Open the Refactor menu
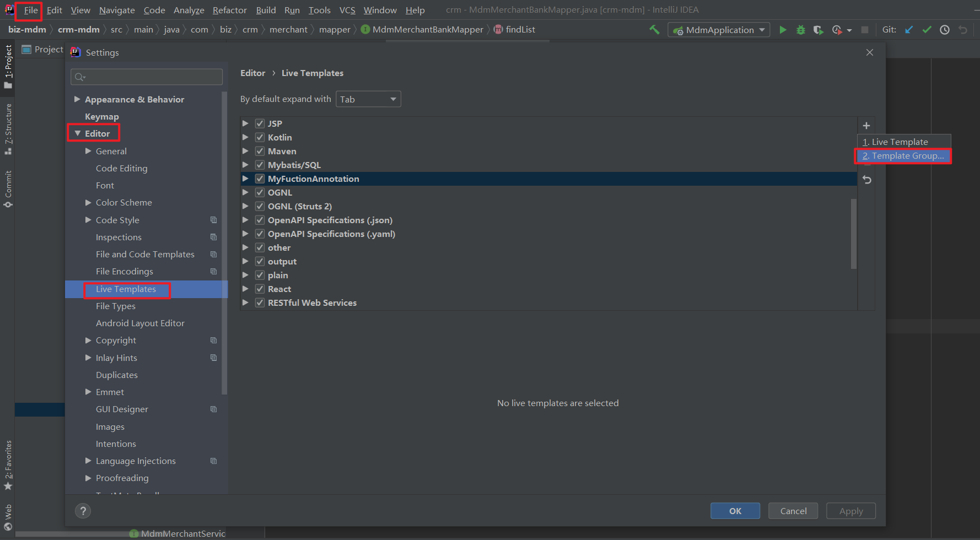This screenshot has height=540, width=980. pos(229,10)
